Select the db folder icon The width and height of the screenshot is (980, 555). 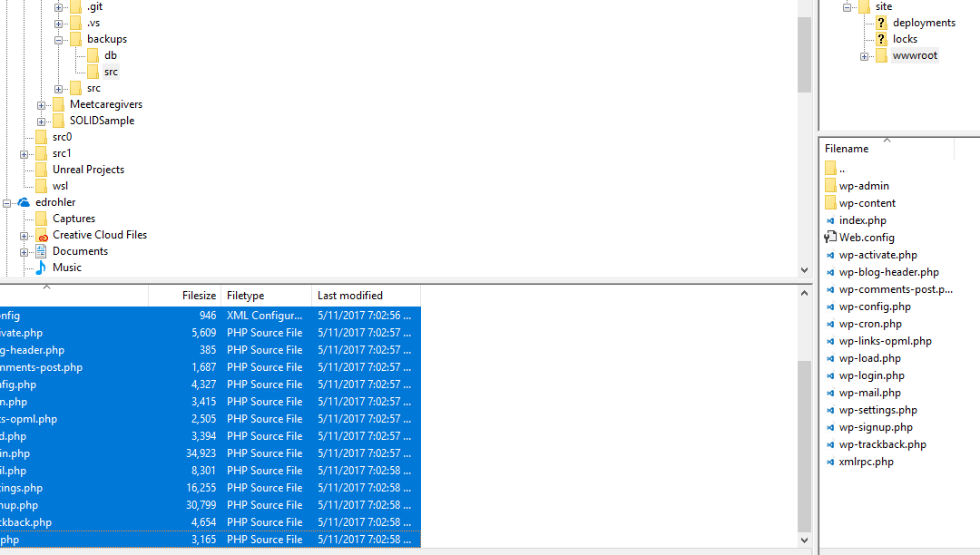[x=93, y=55]
